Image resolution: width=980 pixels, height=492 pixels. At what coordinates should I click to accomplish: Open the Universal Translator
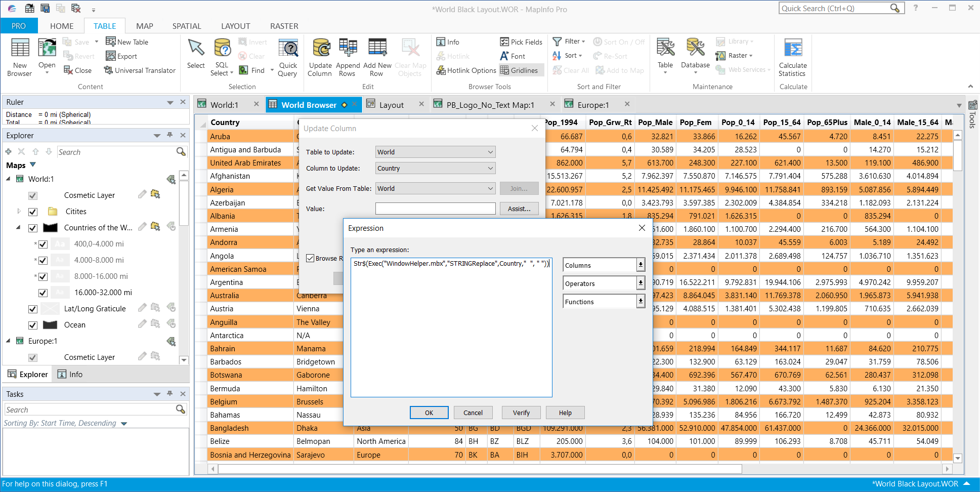point(140,70)
